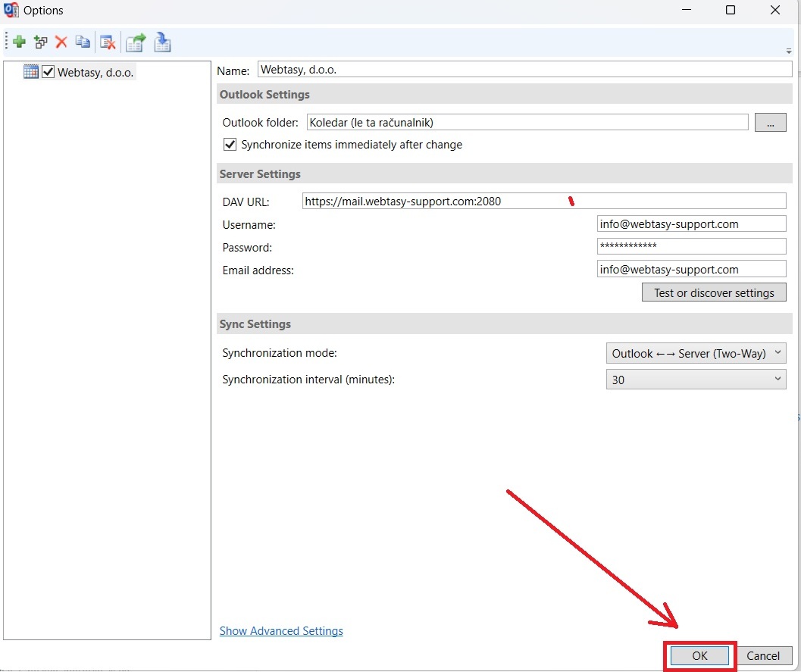Click the Show Advanced Settings link

tap(281, 631)
